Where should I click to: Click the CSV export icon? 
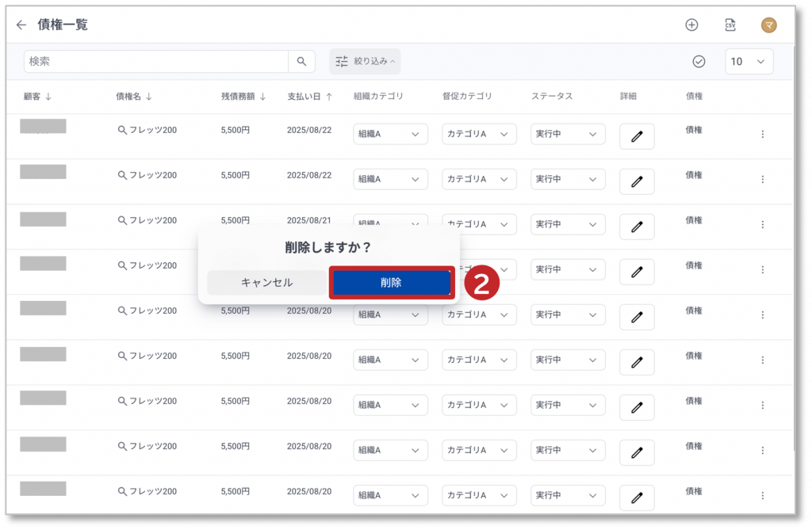tap(730, 25)
